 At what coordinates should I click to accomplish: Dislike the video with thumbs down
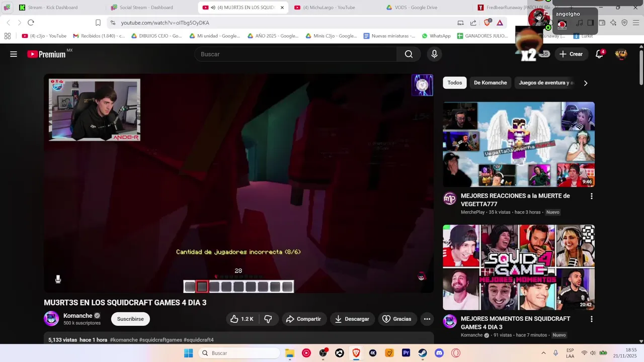tap(268, 319)
